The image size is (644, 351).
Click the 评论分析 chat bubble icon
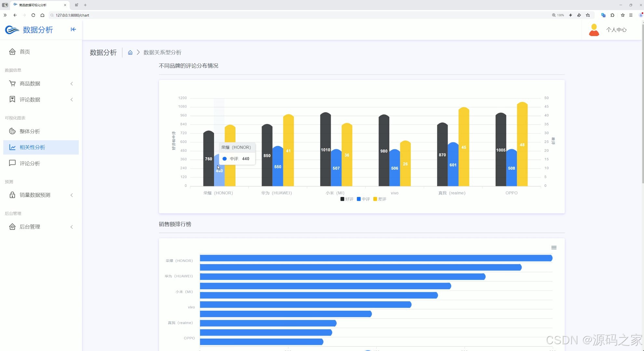point(12,163)
